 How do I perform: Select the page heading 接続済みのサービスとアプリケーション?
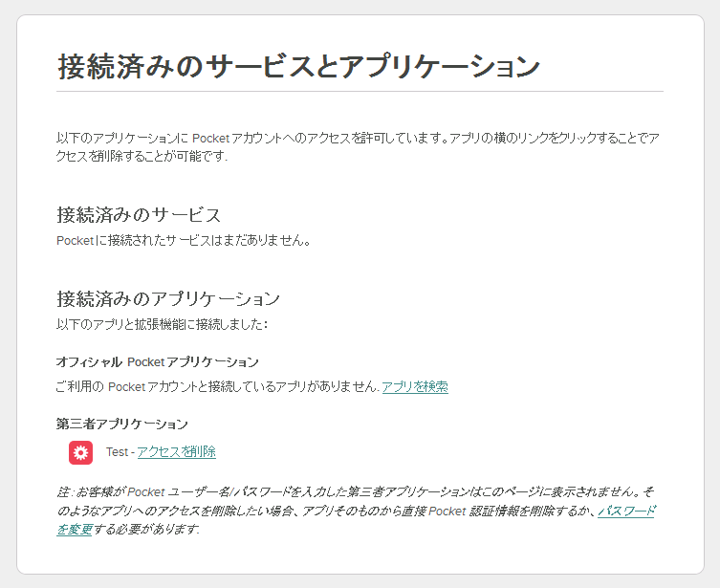[x=299, y=67]
